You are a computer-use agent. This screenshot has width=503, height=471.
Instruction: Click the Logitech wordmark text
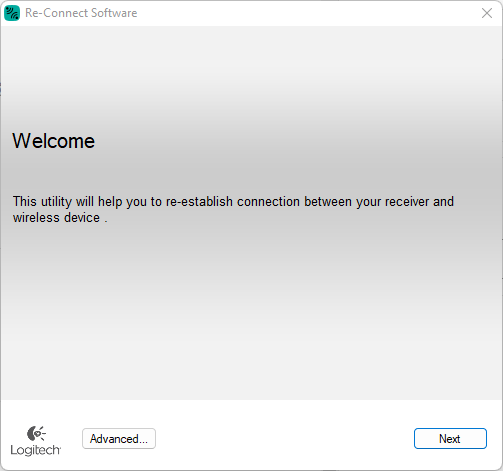coord(36,450)
